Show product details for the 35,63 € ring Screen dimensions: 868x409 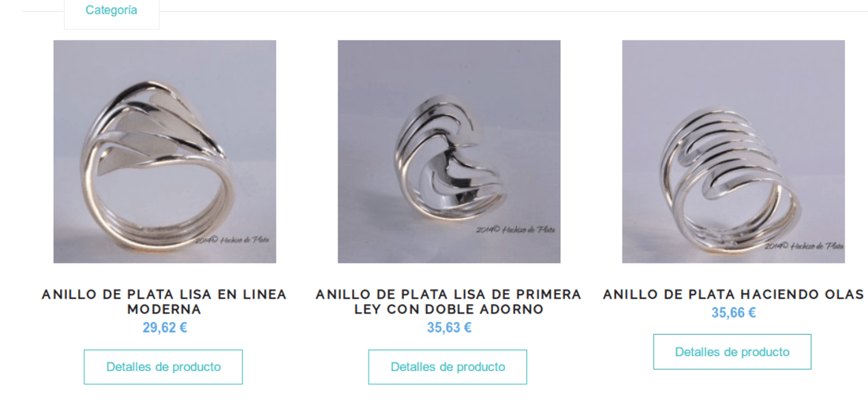[448, 367]
